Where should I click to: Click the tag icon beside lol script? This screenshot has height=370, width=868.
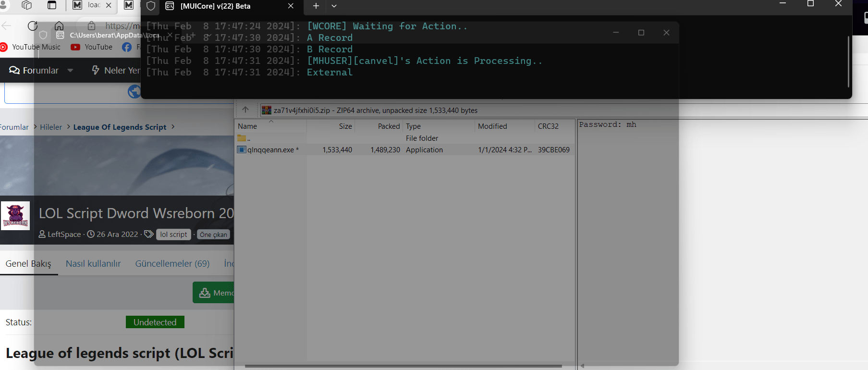click(149, 234)
